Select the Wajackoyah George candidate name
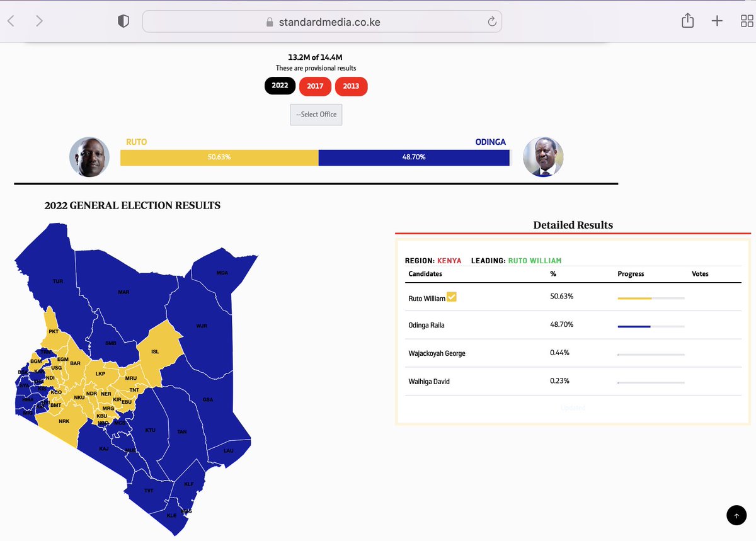This screenshot has height=541, width=756. (437, 353)
